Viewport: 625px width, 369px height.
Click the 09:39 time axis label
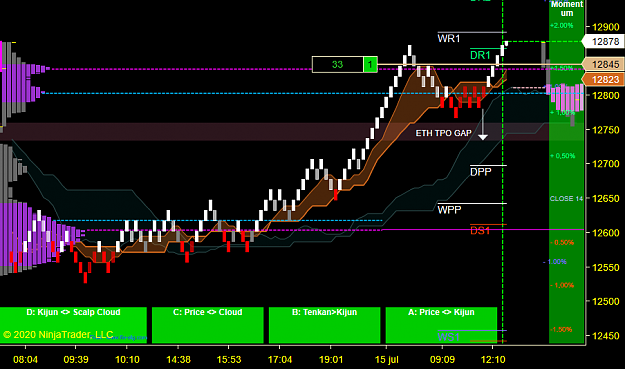76,360
